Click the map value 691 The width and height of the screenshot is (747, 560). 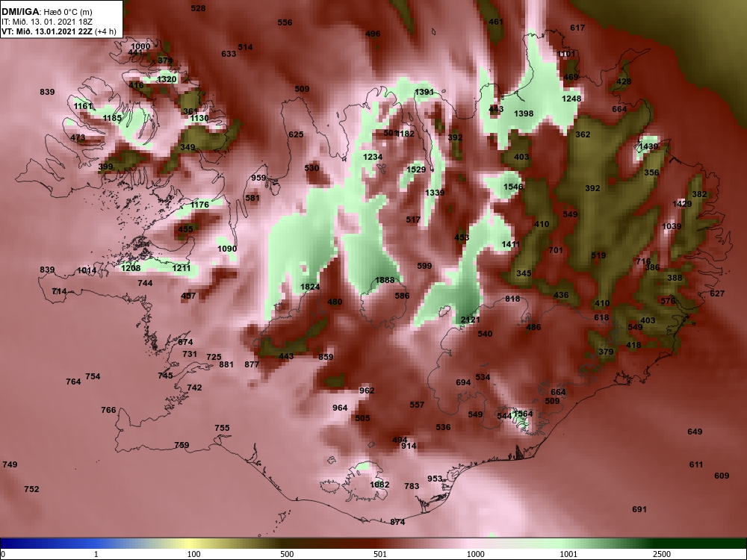click(x=639, y=509)
